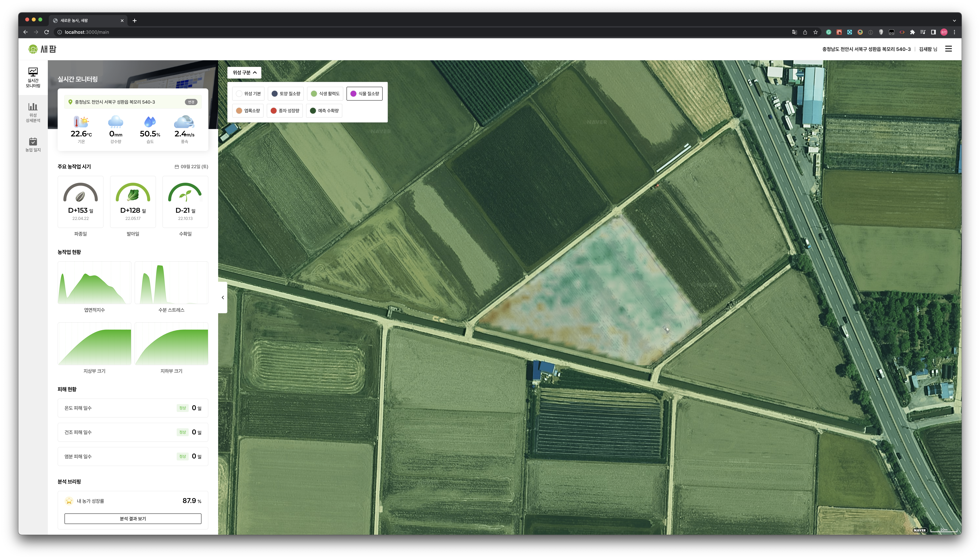Select the 위성 기본 layer option
Screen dimensions: 980x559
tap(248, 94)
